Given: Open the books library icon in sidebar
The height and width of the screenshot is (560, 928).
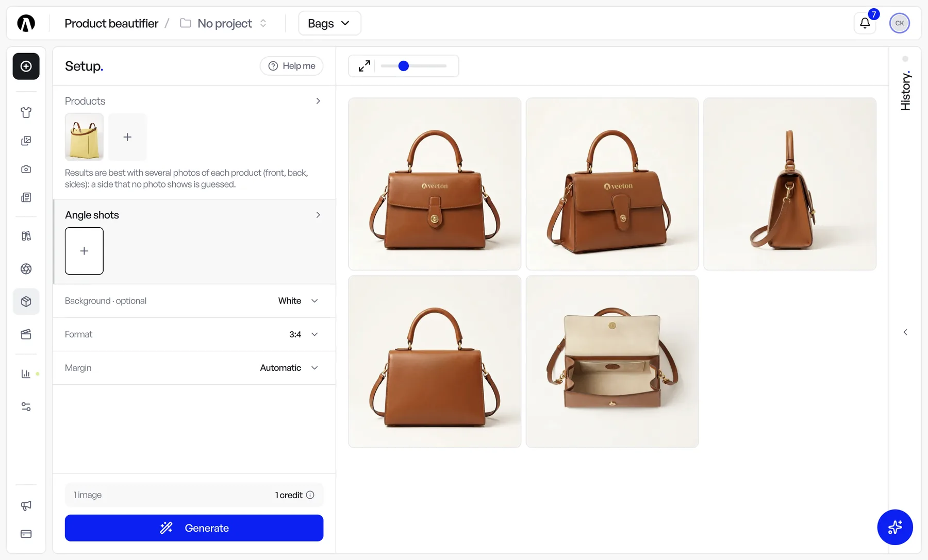Looking at the screenshot, I should click(26, 236).
